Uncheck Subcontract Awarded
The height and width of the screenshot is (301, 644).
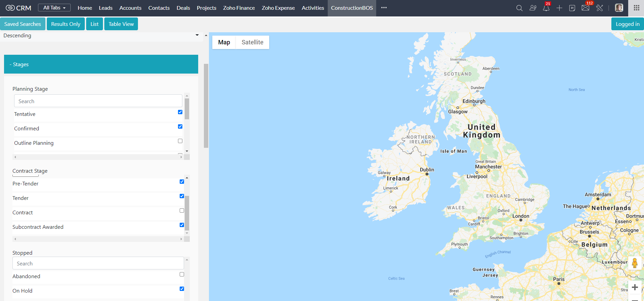[x=182, y=225]
